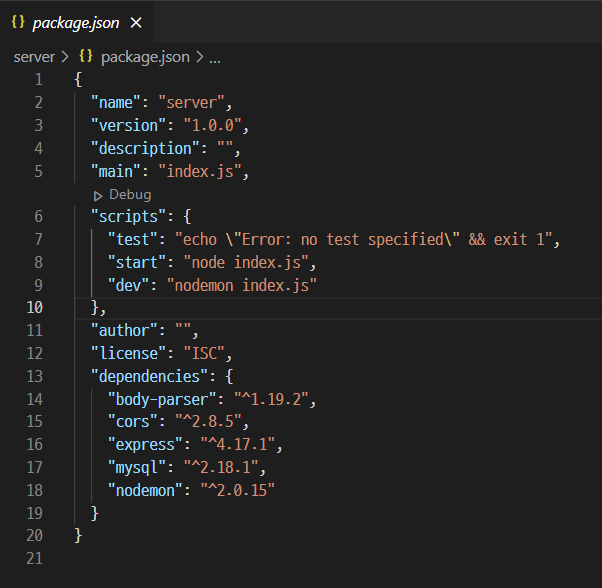Screen dimensions: 602x588
Task: Click the "body-parser" dependency key
Action: coord(163,399)
